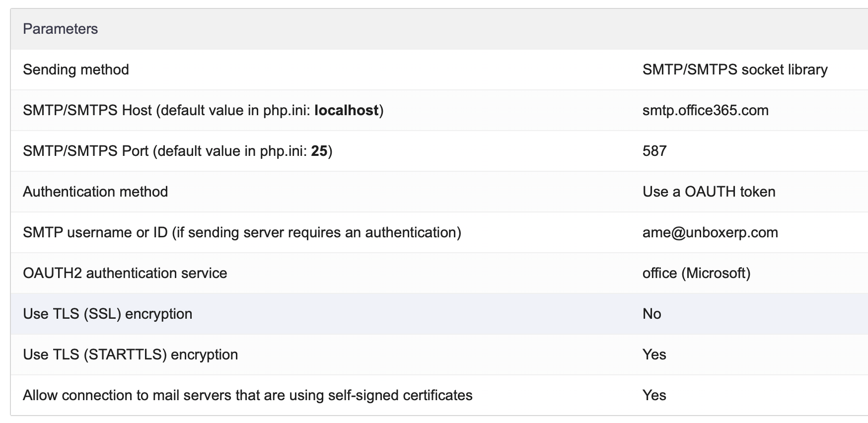Click the self-signed certificates Yes value
Viewport: 868px width, 423px height.
pos(654,395)
